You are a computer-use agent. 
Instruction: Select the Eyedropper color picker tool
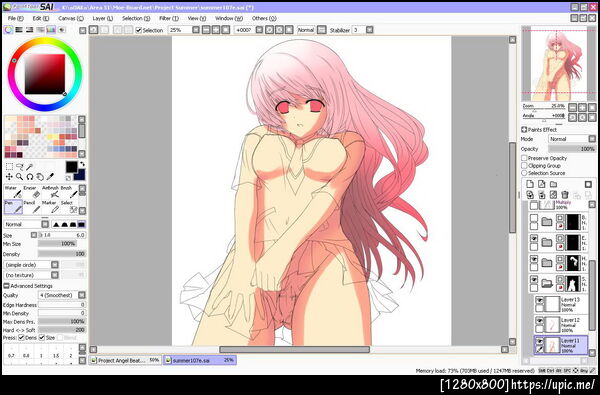[50, 176]
